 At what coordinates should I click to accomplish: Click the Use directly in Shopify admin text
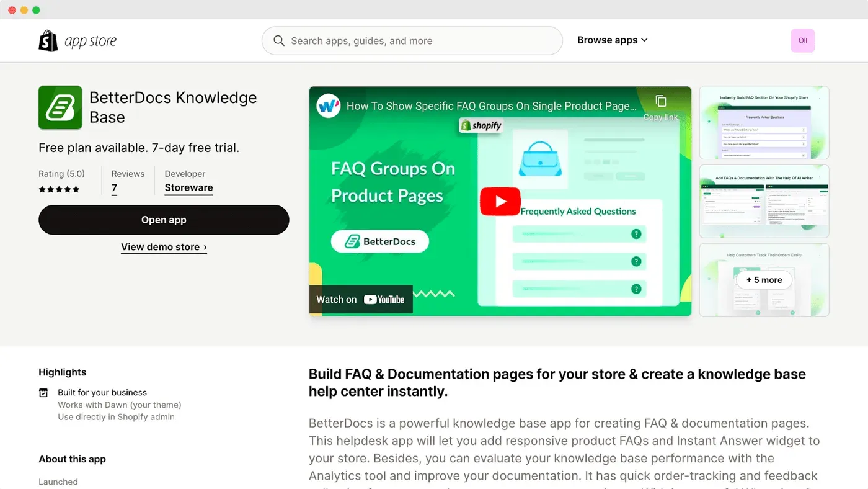coord(116,417)
